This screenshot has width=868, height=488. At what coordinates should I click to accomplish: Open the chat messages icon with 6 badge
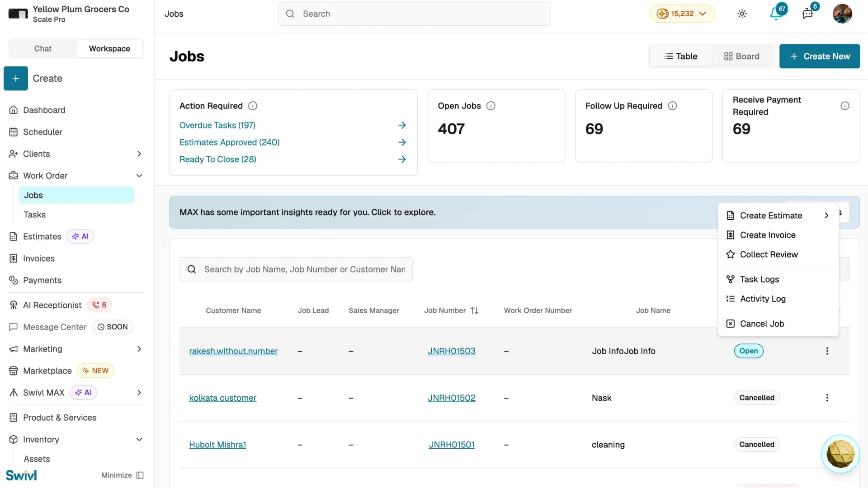click(x=808, y=14)
